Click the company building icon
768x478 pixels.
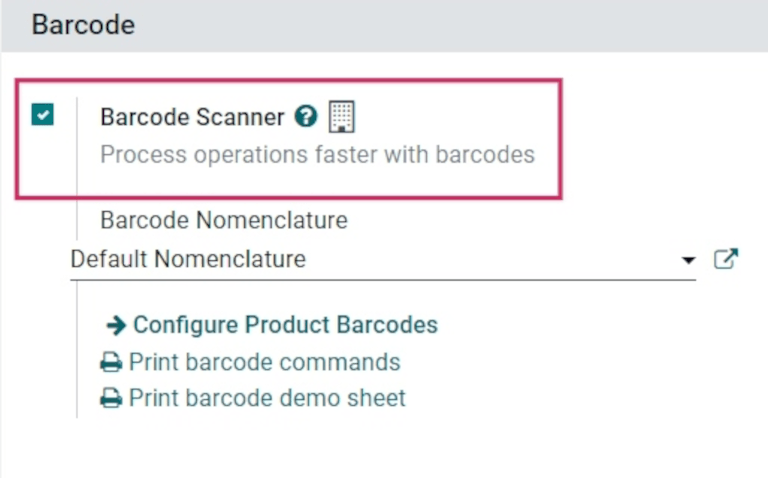pyautogui.click(x=342, y=117)
